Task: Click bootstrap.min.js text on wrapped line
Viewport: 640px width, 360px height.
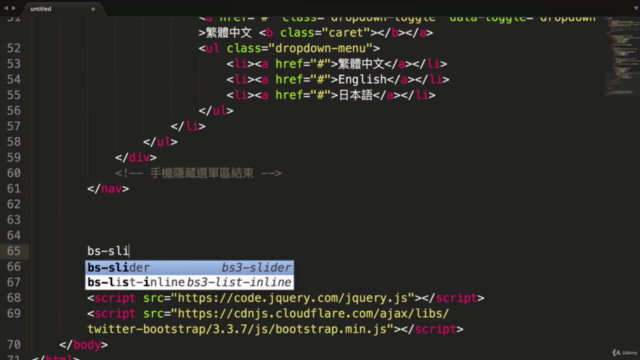Action: (331, 329)
